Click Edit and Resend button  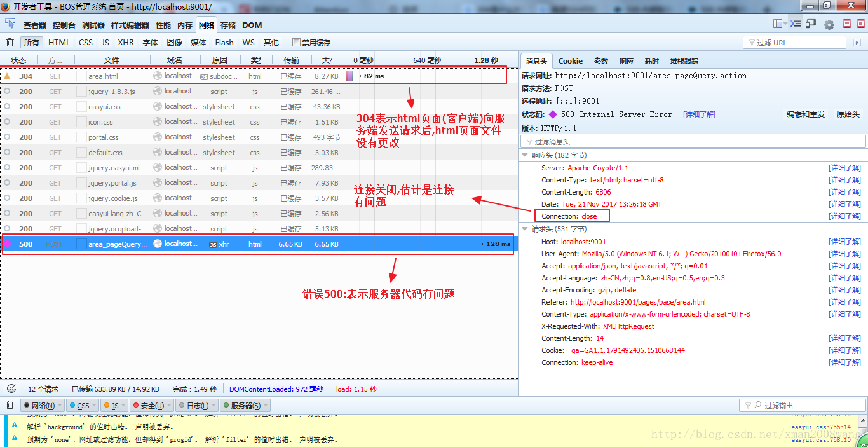[806, 114]
